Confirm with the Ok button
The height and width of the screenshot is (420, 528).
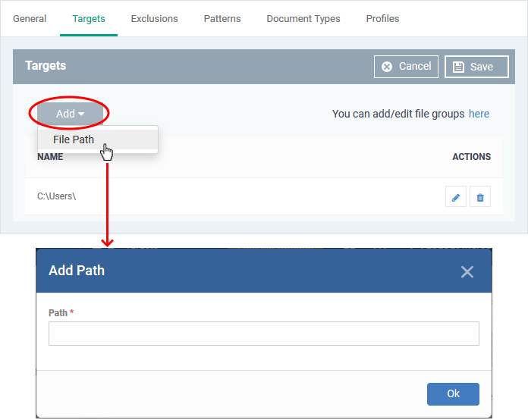coord(453,393)
